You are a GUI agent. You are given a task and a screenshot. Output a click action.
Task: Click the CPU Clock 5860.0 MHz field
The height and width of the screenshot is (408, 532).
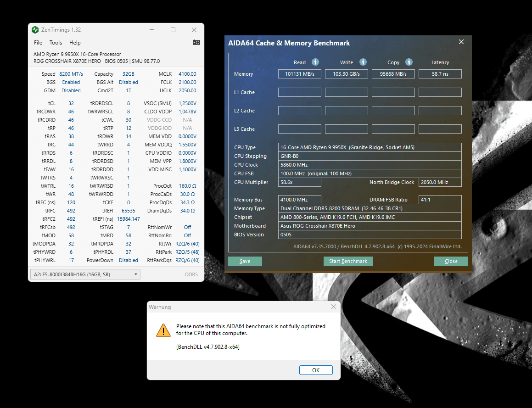[370, 165]
